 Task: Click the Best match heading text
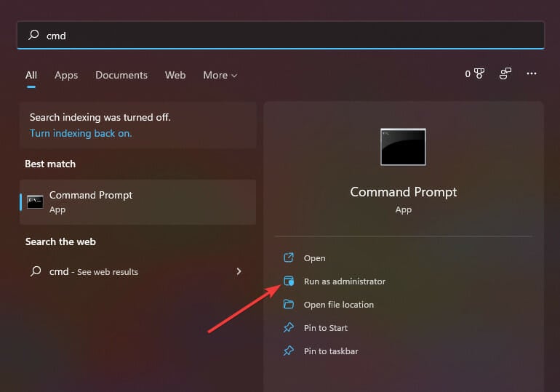(50, 164)
